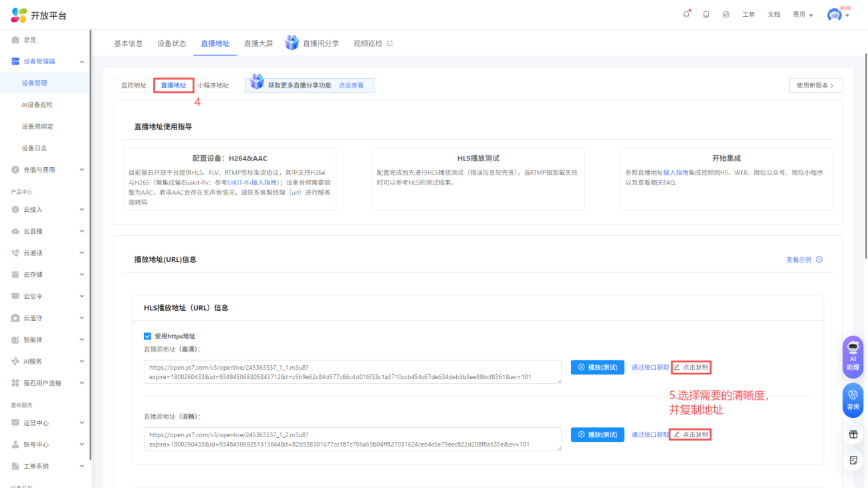The image size is (868, 488).
Task: Click the 使用新版本 button
Action: click(815, 86)
